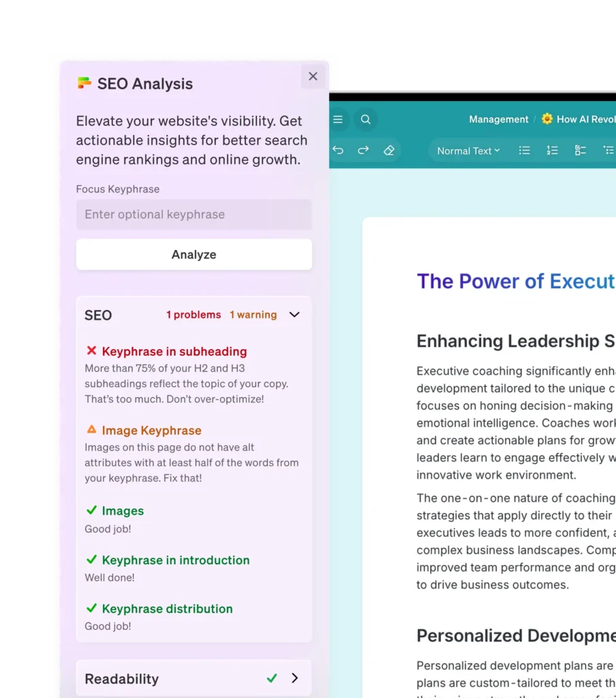616x698 pixels.
Task: Click the Analyze button
Action: tap(194, 254)
